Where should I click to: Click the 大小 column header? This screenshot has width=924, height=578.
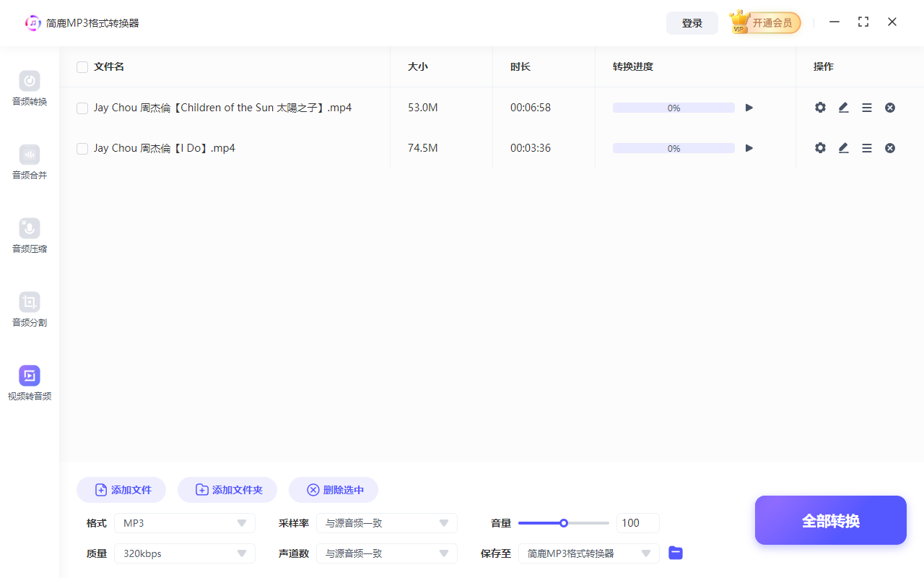tap(418, 66)
